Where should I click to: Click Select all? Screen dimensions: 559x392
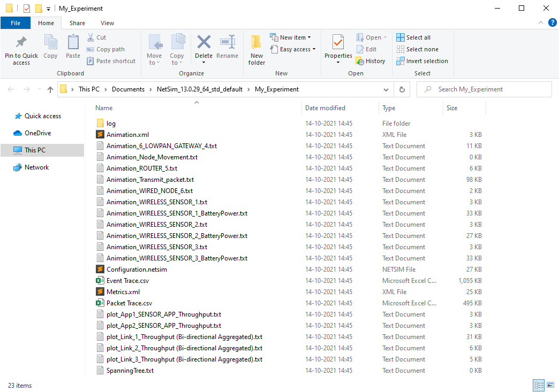pos(413,37)
